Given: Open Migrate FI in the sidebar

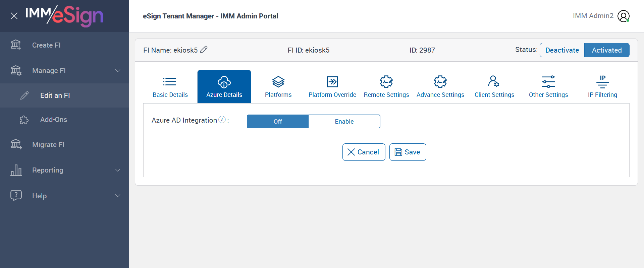Looking at the screenshot, I should (x=64, y=145).
